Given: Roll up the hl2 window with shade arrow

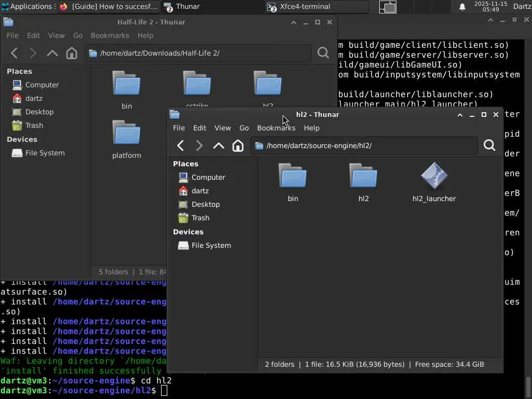Looking at the screenshot, I should pos(460,115).
